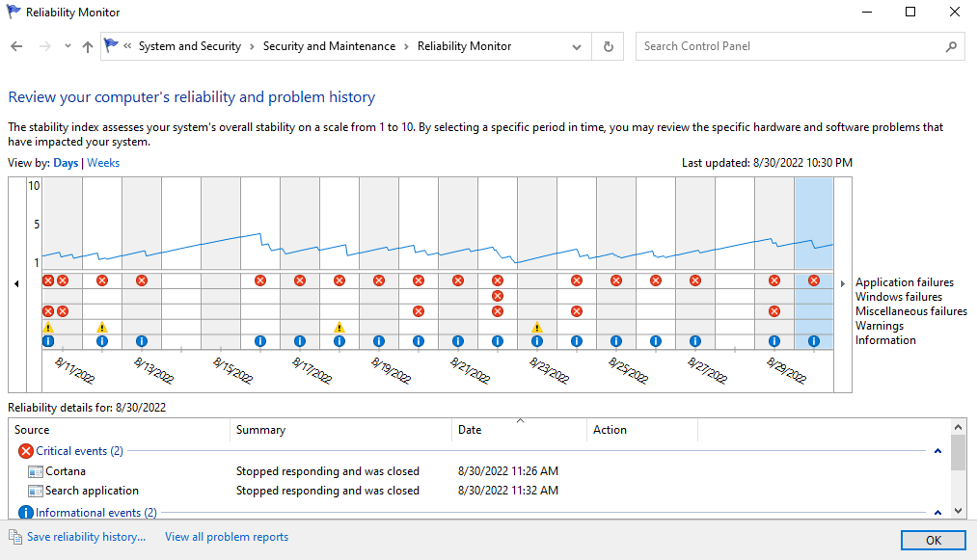Click the Windows failure icon on 8/22
This screenshot has width=977, height=560.
[x=498, y=296]
